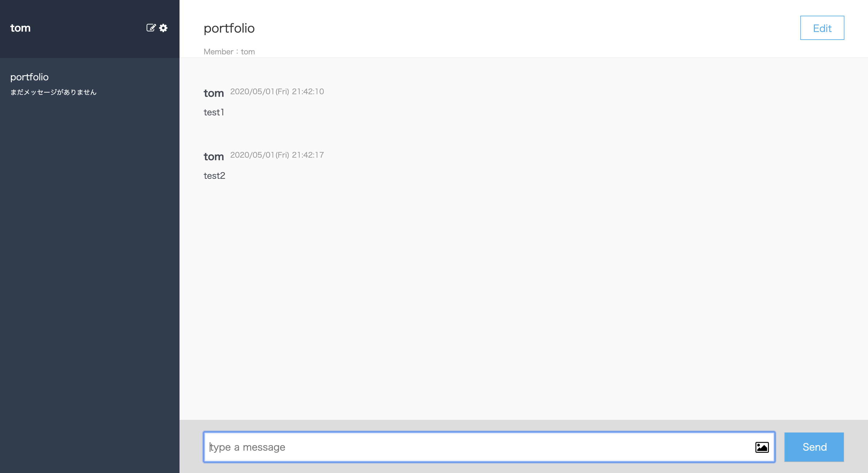The image size is (868, 473).
Task: Click the image attachment icon in message bar
Action: (762, 447)
